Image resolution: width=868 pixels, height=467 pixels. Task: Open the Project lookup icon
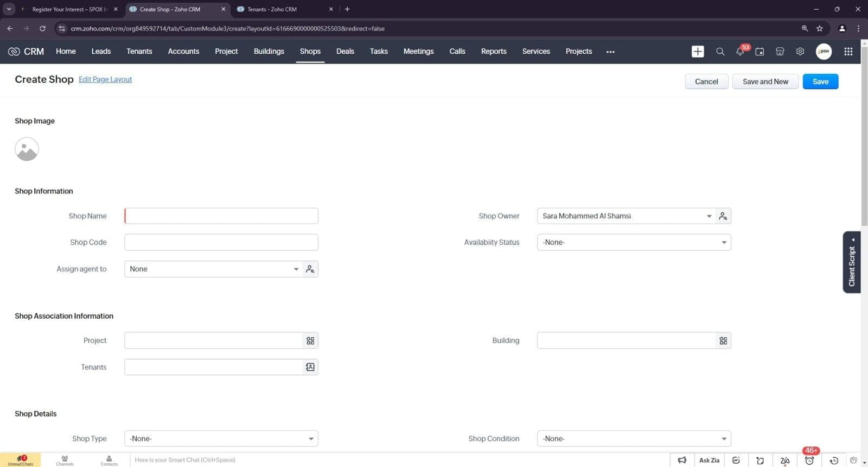[x=310, y=340]
